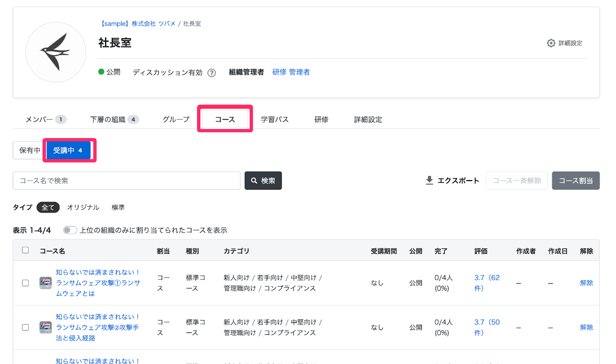Click the 受講期間 column header
This screenshot has width=616, height=364.
click(x=384, y=251)
